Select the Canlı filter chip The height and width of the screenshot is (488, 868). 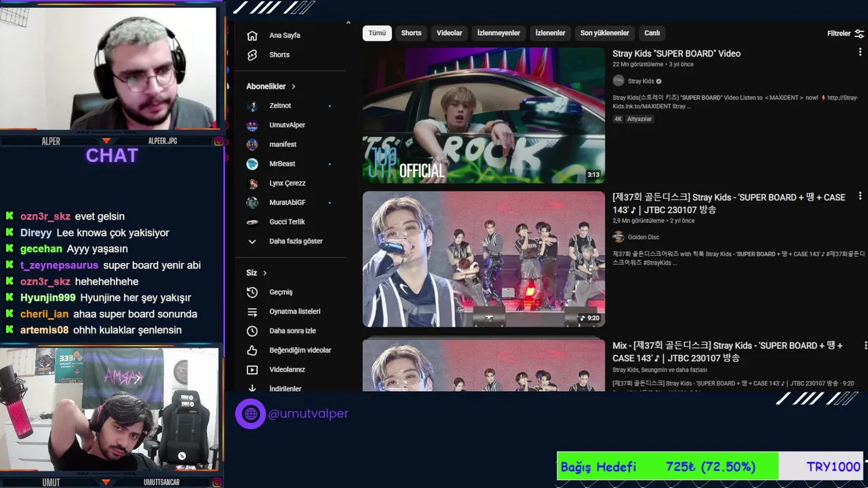click(652, 33)
